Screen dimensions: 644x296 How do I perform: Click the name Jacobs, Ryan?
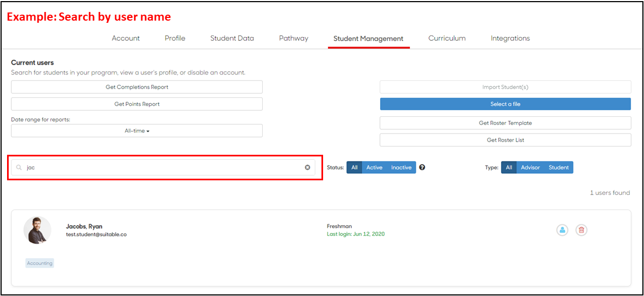click(84, 226)
